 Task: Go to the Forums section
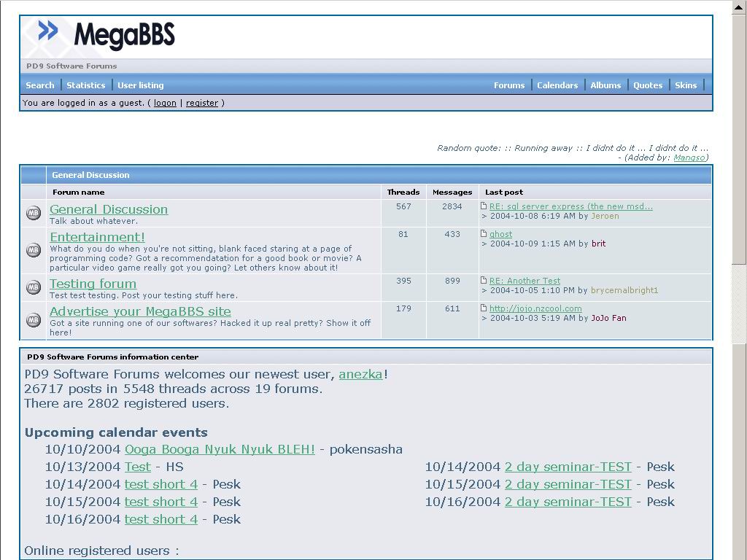pyautogui.click(x=508, y=85)
